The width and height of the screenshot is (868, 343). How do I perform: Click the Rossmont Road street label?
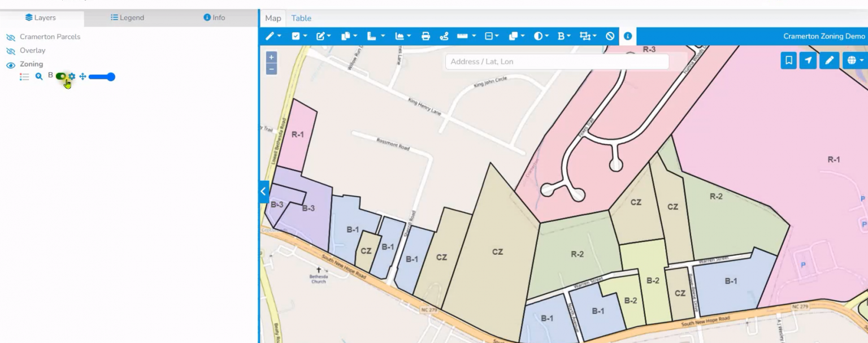393,144
